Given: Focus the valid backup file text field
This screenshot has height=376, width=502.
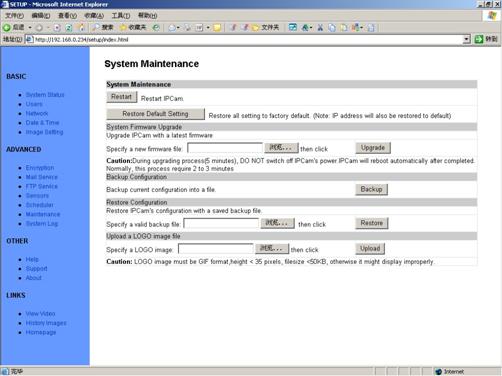Looking at the screenshot, I should click(x=221, y=223).
